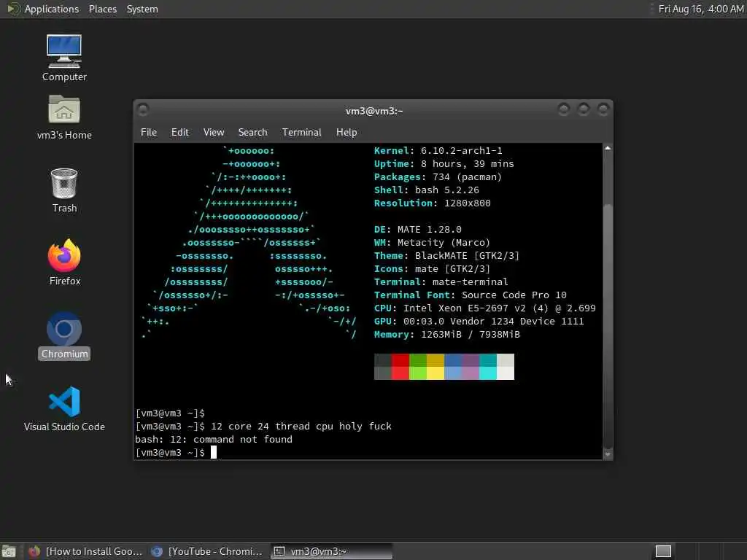
Task: Open the terminal View menu
Action: tap(214, 133)
